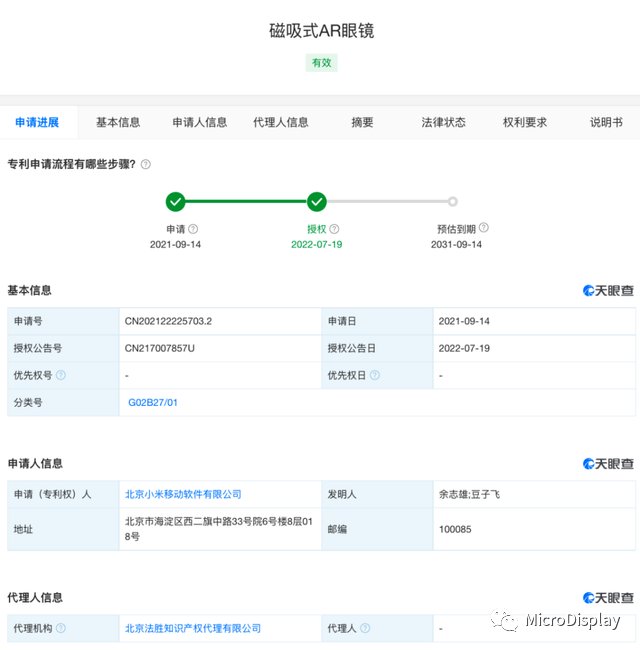Click 申请日 value 2021-09-14 in table
The height and width of the screenshot is (650, 640).
[x=464, y=321]
